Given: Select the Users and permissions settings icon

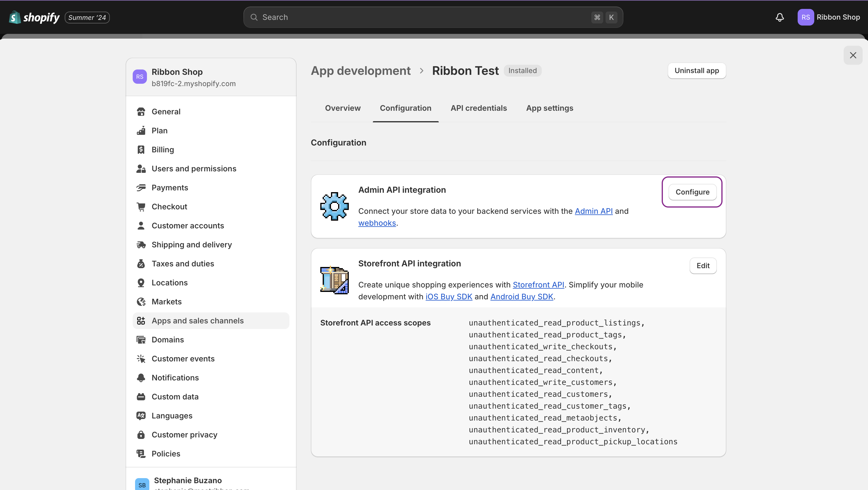Looking at the screenshot, I should click(x=141, y=168).
